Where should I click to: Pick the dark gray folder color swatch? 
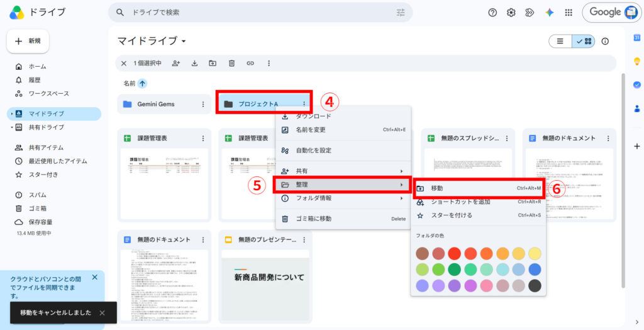535,285
